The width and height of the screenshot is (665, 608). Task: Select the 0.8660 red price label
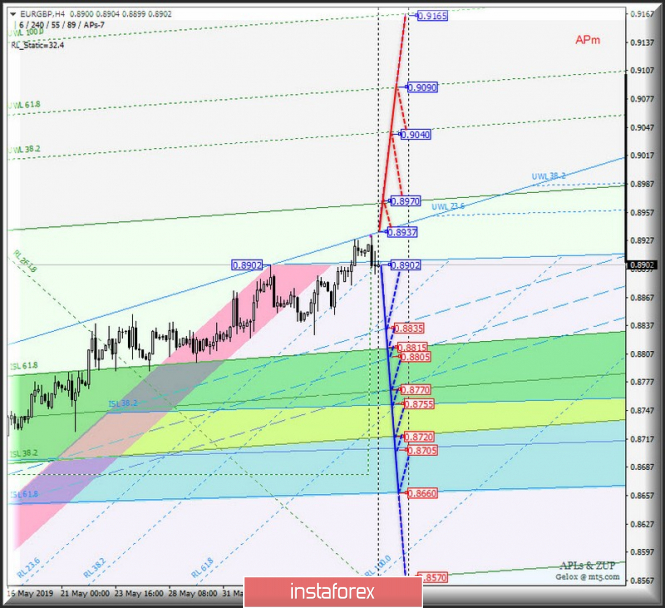point(422,494)
